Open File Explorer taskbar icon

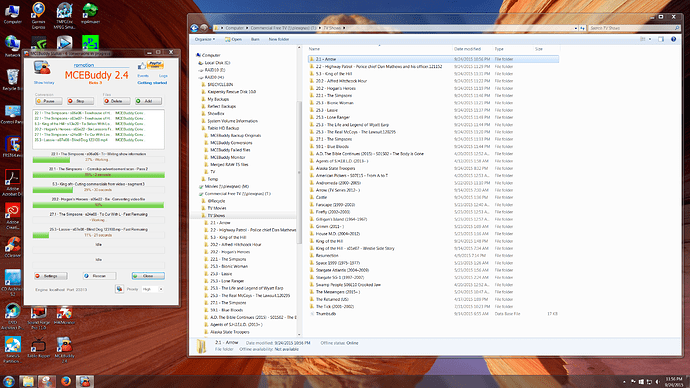coord(27,381)
